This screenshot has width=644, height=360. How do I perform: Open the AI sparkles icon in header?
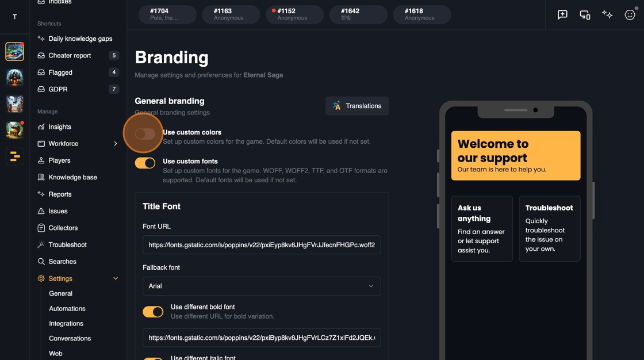[607, 15]
